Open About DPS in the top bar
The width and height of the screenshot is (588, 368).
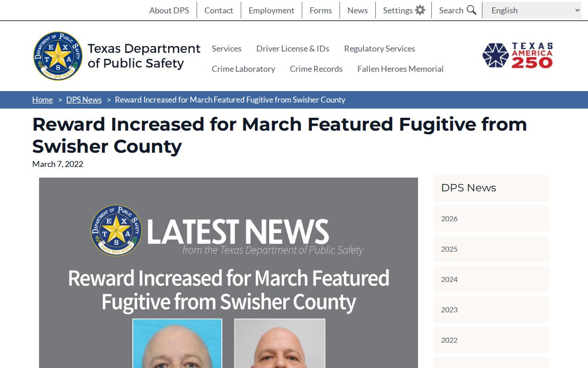click(x=169, y=10)
